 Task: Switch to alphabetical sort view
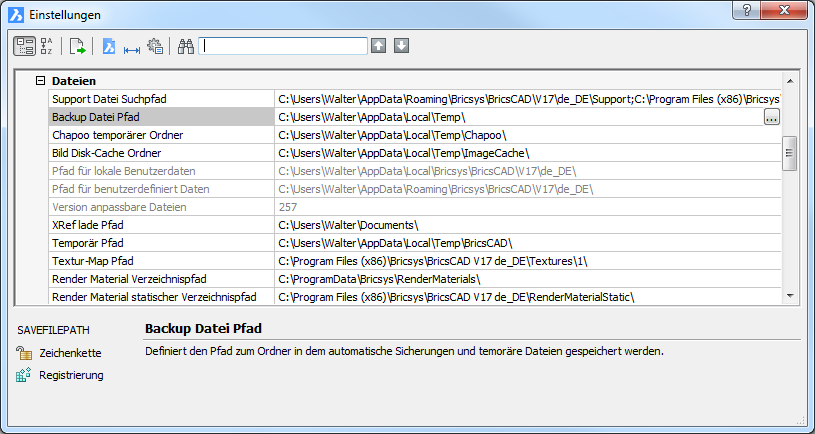tap(46, 46)
